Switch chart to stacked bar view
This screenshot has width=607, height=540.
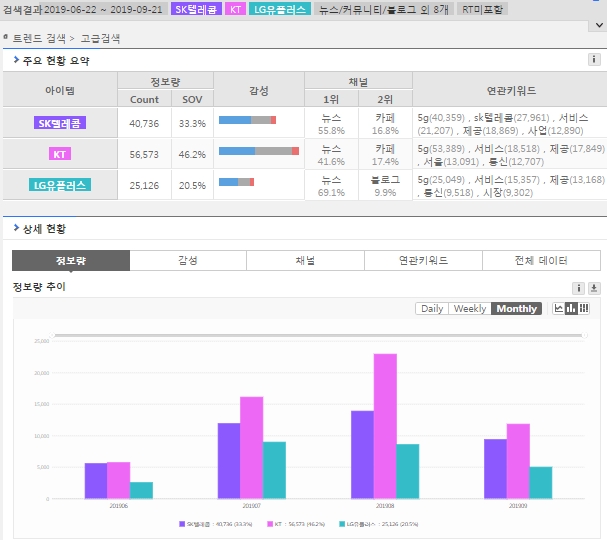tap(584, 309)
